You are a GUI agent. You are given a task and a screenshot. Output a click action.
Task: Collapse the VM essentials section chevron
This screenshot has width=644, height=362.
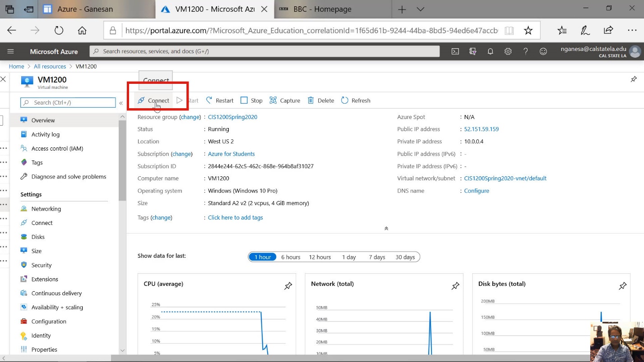point(386,229)
